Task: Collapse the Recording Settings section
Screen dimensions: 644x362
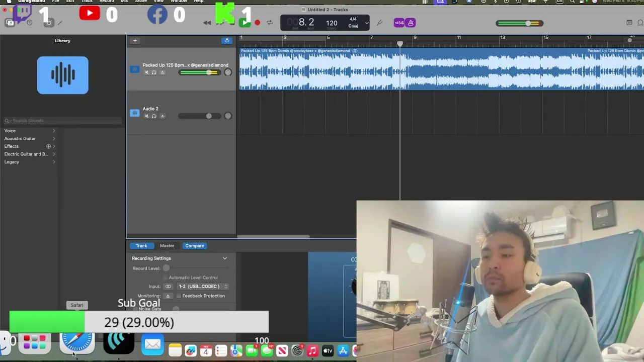Action: coord(225,258)
